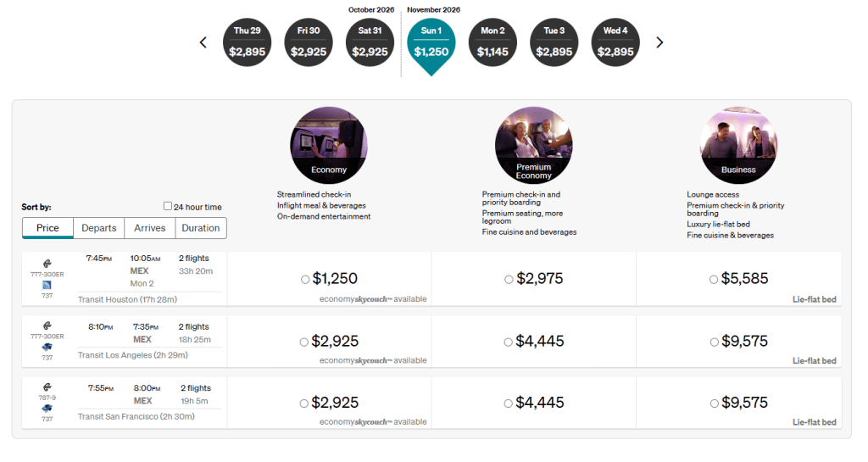This screenshot has width=868, height=462.
Task: Go to next dates with right arrow
Action: [659, 42]
